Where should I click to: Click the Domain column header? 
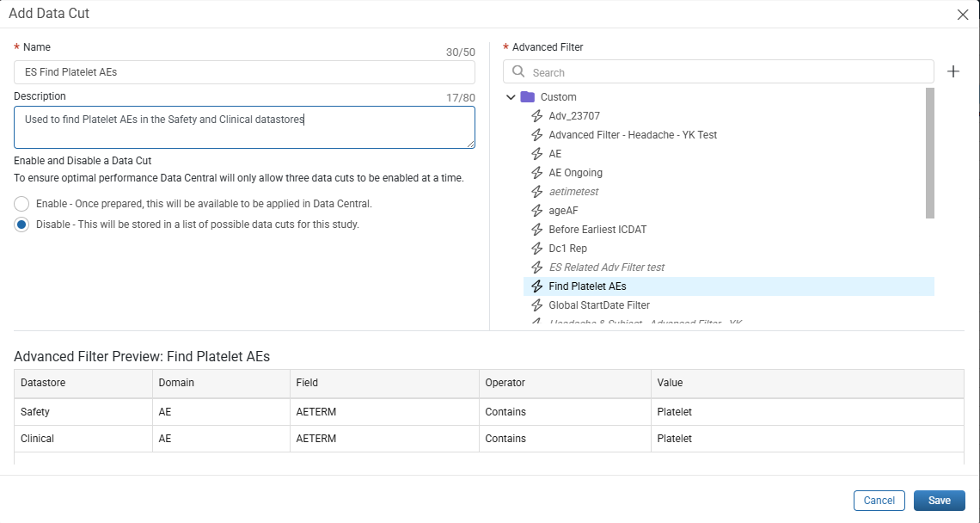point(221,383)
